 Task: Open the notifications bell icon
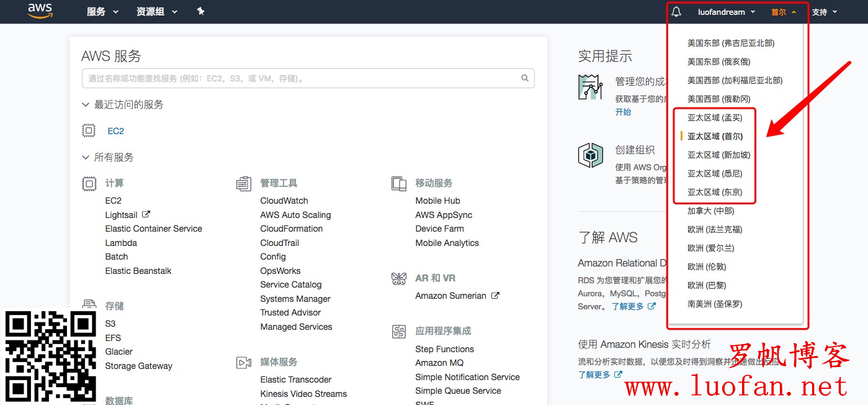pyautogui.click(x=676, y=12)
